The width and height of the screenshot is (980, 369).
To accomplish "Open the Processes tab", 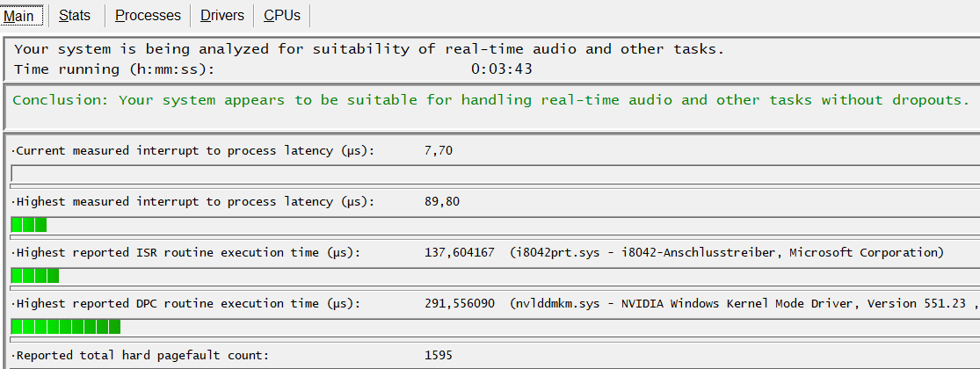I will coord(148,15).
